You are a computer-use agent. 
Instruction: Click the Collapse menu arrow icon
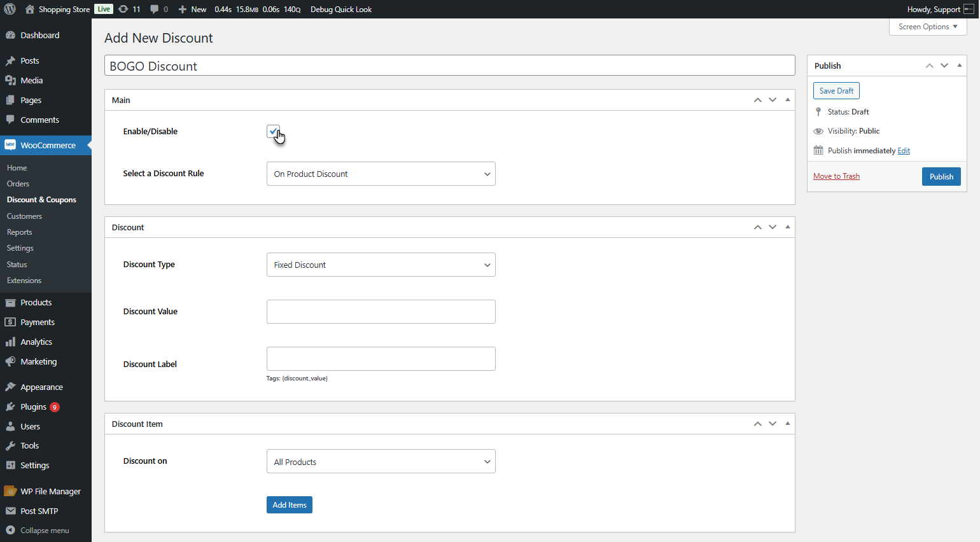pos(10,530)
